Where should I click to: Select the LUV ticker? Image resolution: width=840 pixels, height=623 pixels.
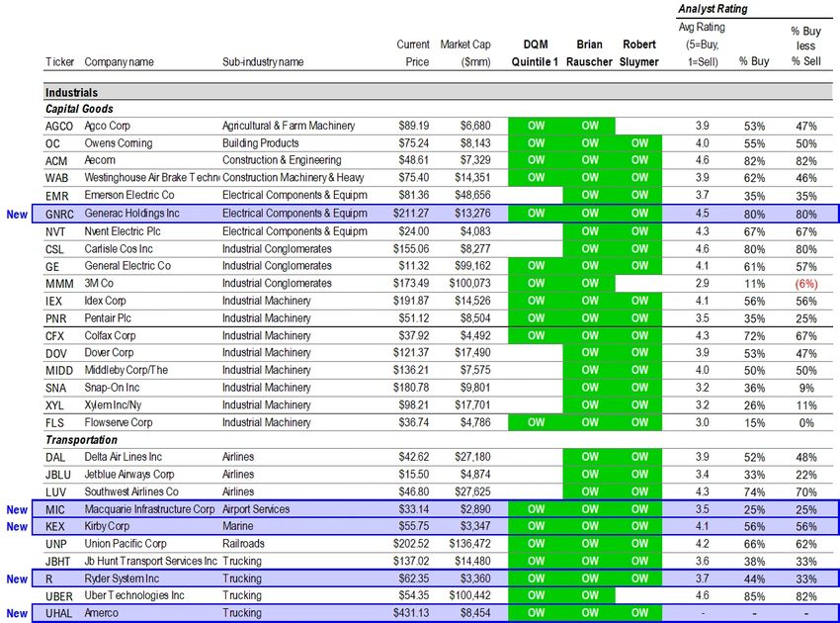click(55, 492)
